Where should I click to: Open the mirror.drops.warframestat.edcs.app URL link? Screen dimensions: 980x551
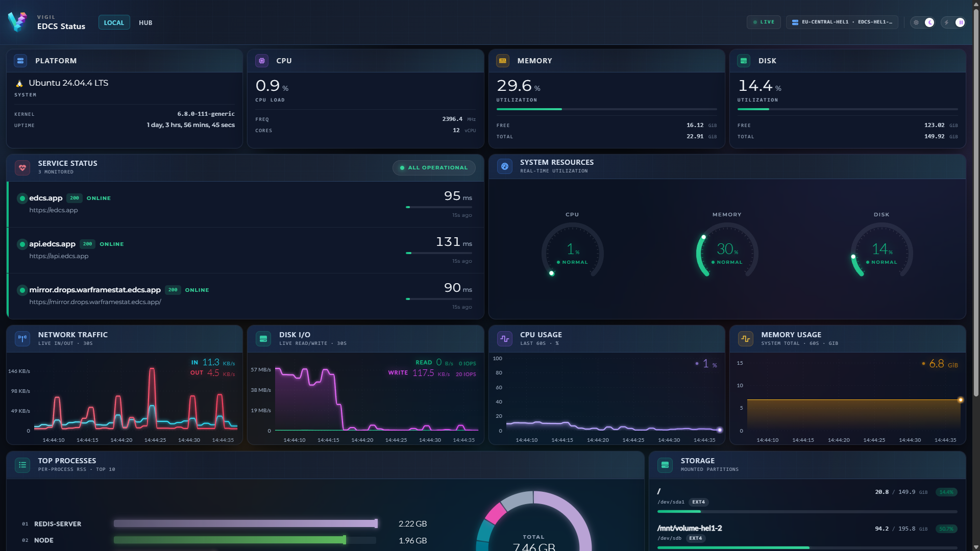pyautogui.click(x=95, y=302)
